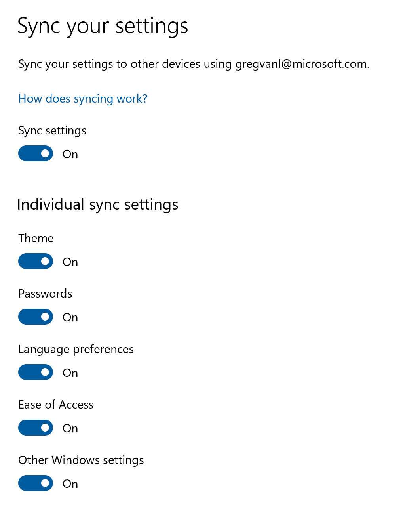This screenshot has height=510, width=420.
Task: Turn off Other Windows settings toggle
Action: coord(36,483)
